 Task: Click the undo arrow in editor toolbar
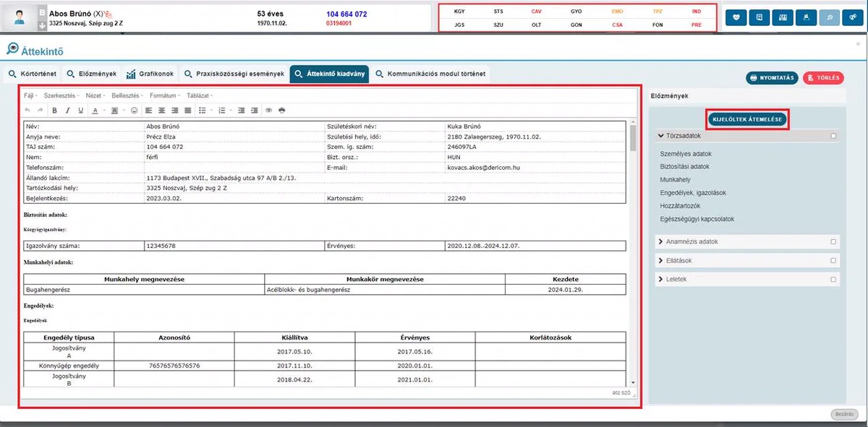(28, 111)
